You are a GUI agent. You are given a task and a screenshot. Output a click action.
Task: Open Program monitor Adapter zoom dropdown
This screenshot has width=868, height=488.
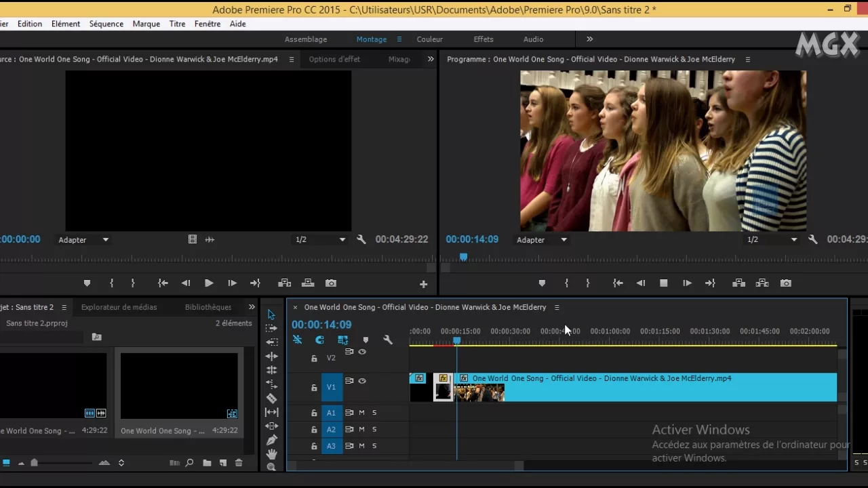[x=541, y=240]
